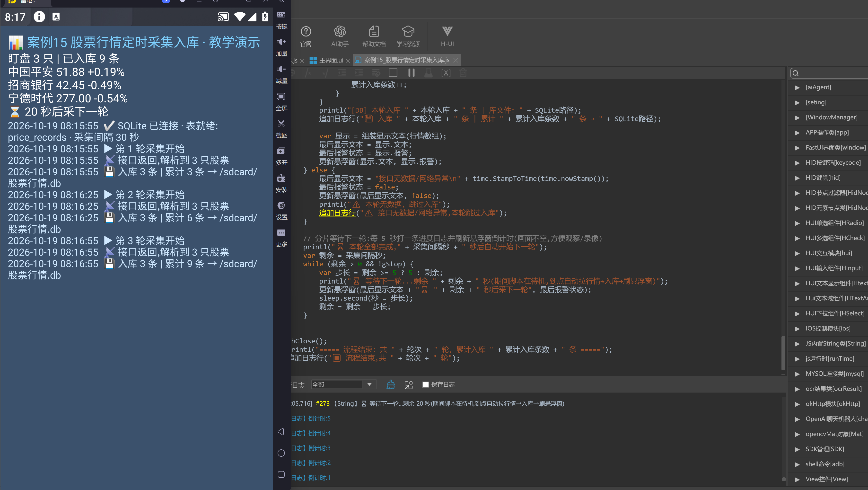Tap the Android back triangle
Image resolution: width=868 pixels, height=490 pixels.
pyautogui.click(x=281, y=431)
